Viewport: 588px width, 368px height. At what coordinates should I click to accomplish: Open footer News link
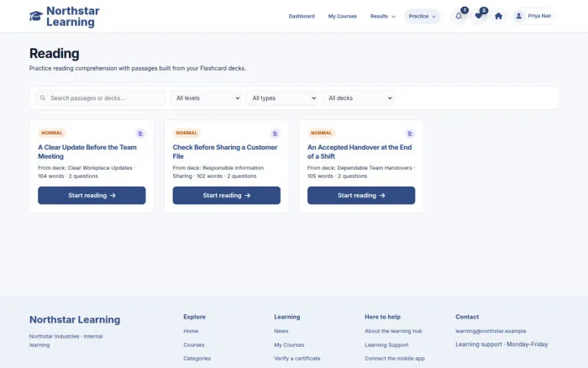point(281,331)
